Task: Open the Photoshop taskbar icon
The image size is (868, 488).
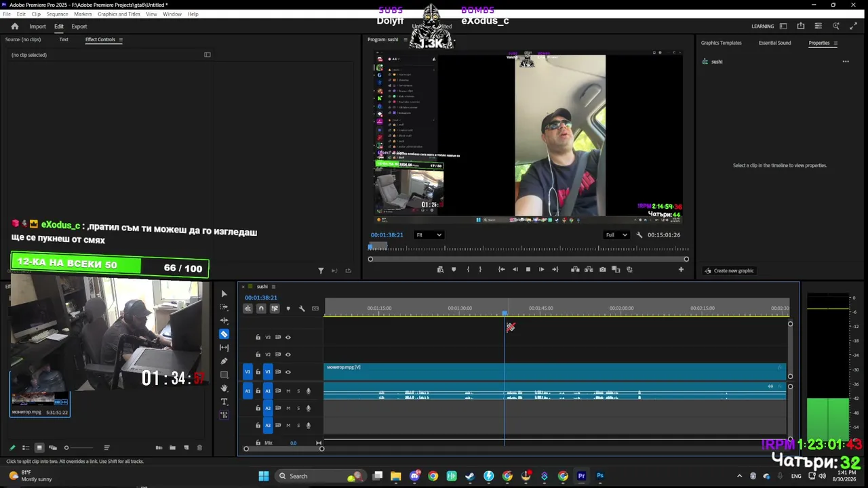Action: coord(600,476)
